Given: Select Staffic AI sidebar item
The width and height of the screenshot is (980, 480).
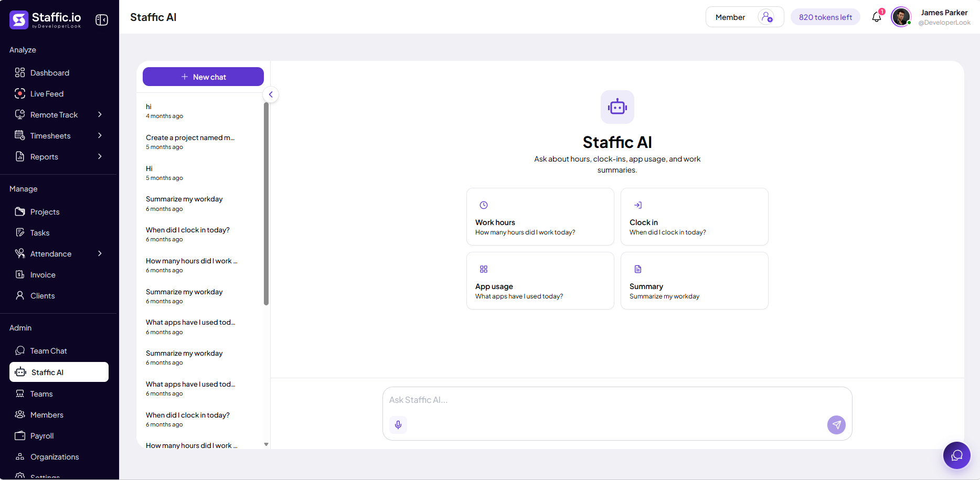Looking at the screenshot, I should (x=59, y=372).
